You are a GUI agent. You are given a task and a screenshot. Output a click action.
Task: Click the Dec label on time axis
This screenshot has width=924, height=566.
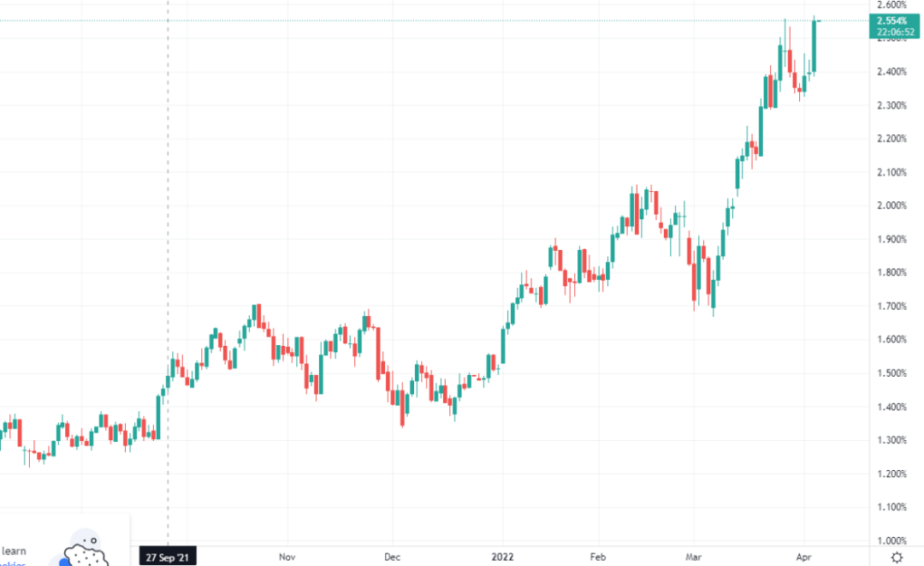tap(392, 557)
